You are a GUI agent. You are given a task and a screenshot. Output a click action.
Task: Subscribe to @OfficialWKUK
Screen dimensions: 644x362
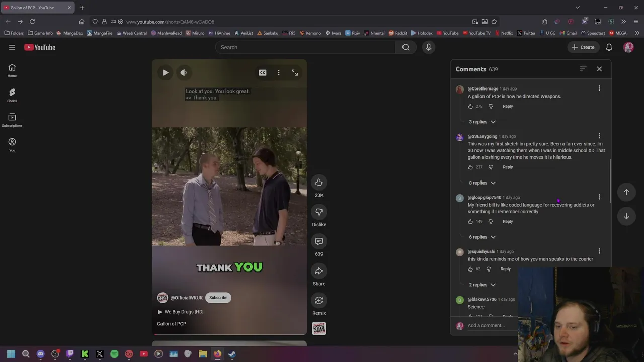click(218, 298)
